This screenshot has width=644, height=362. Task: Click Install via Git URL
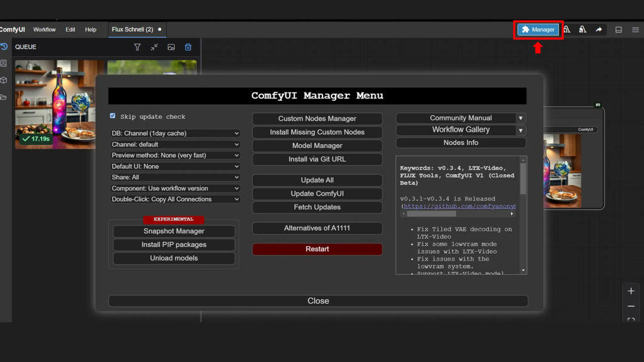click(317, 159)
